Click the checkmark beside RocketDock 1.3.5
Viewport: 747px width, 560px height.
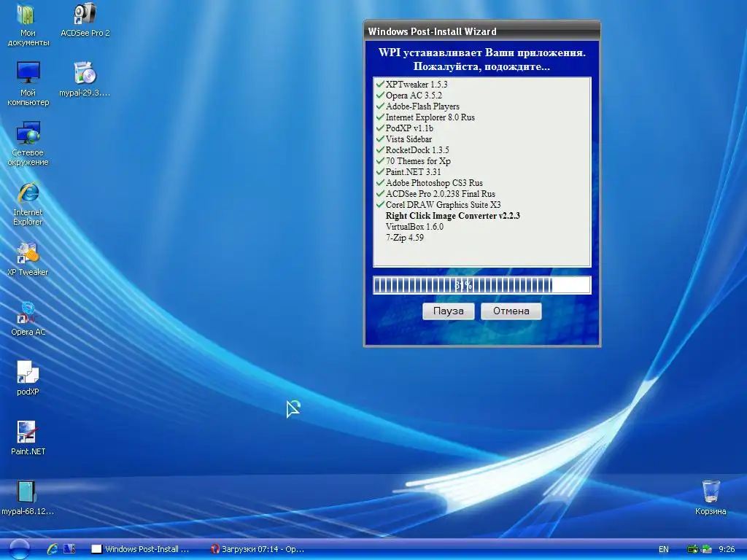pyautogui.click(x=379, y=149)
